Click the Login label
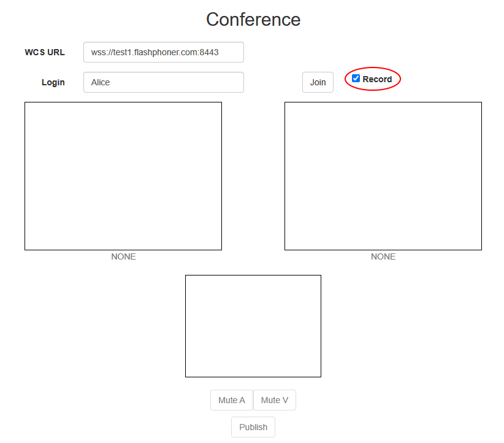Screen dimensions: 504x443 click(x=53, y=82)
